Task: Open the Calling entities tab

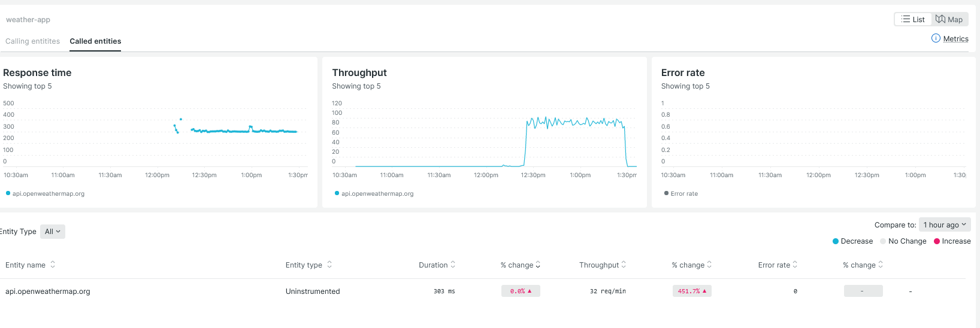Action: tap(32, 41)
